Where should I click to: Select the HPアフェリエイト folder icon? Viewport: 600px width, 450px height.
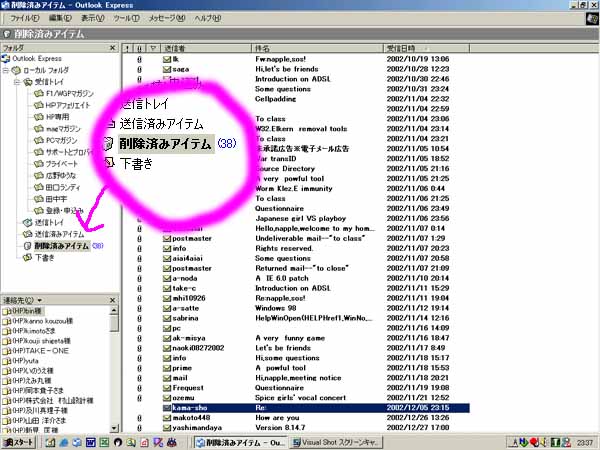[39, 105]
